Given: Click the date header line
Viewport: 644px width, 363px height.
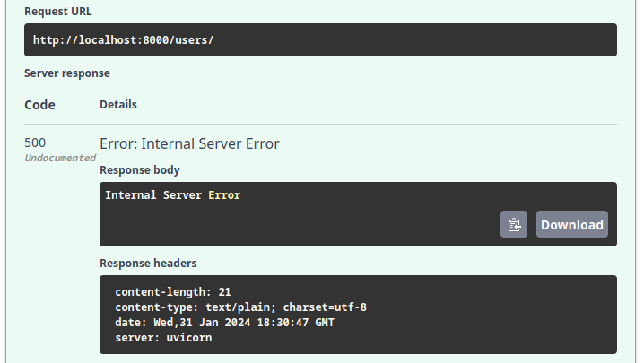Looking at the screenshot, I should 224,323.
